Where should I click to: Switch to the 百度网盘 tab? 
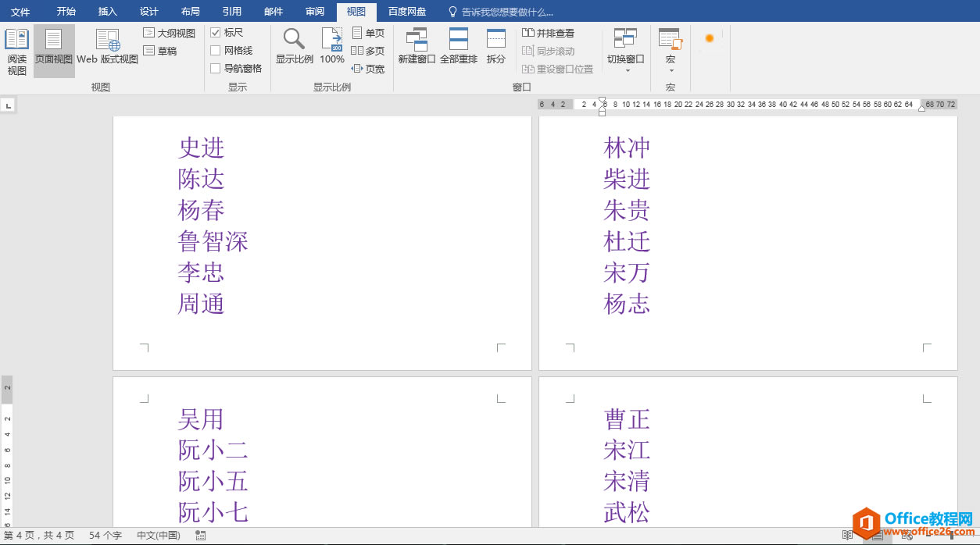pos(407,12)
